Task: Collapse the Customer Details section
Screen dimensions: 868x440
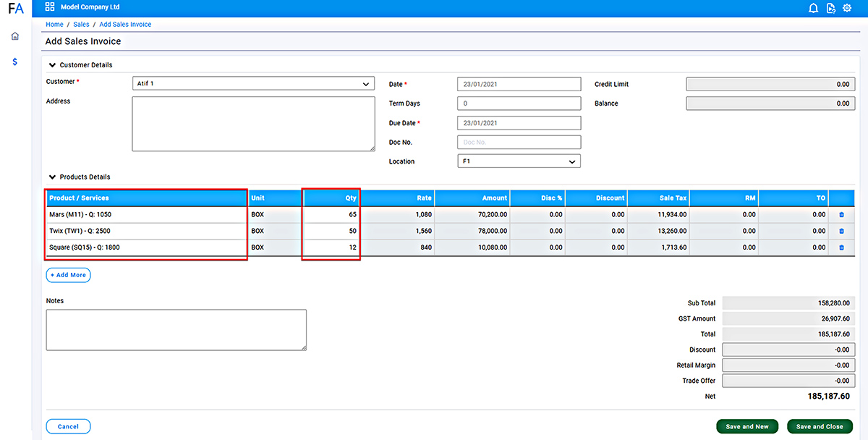Action: pyautogui.click(x=52, y=65)
